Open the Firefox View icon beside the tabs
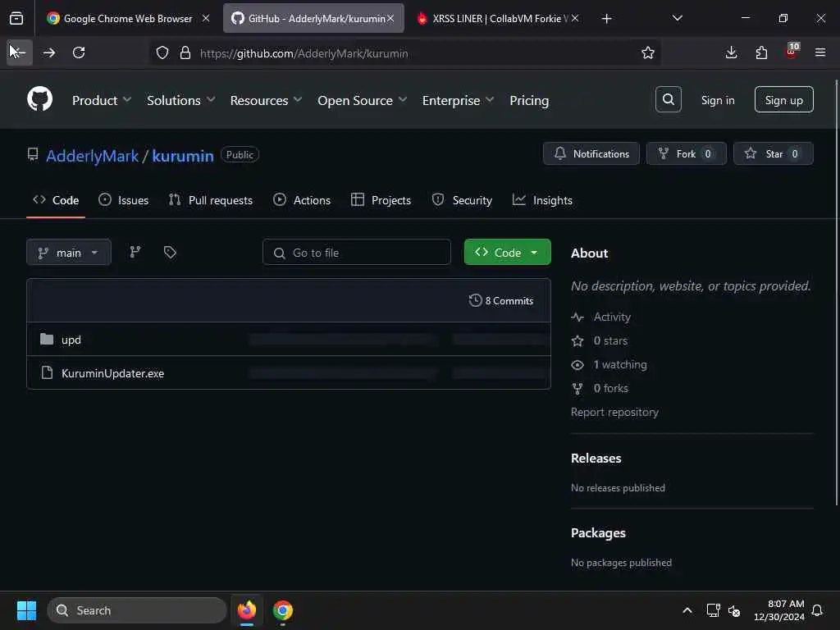840x630 pixels. click(16, 19)
